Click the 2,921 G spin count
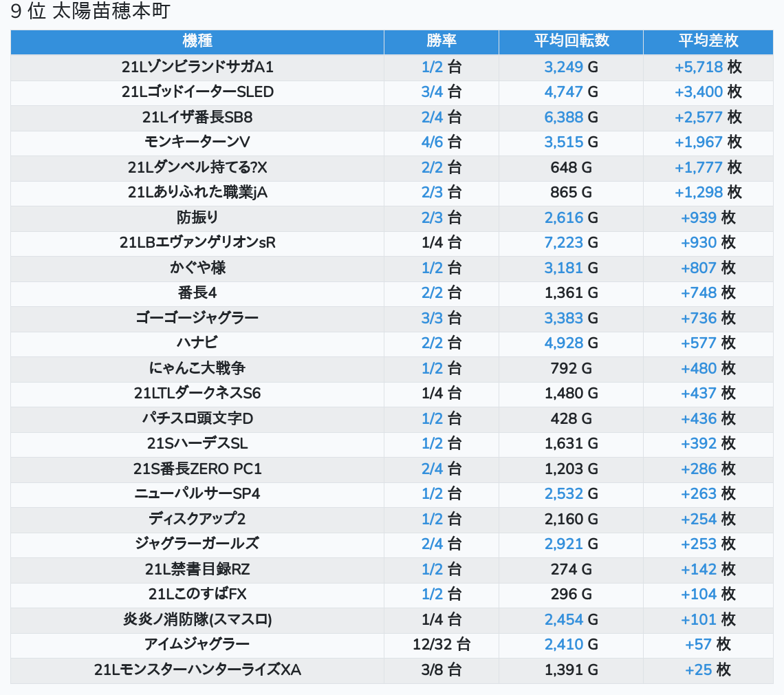784x695 pixels. click(x=571, y=544)
